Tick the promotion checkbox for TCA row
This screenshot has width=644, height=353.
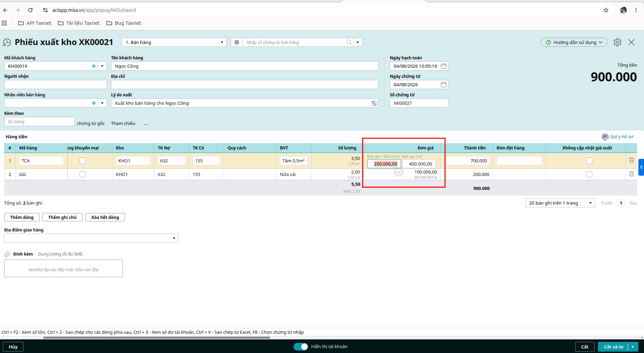(x=83, y=161)
